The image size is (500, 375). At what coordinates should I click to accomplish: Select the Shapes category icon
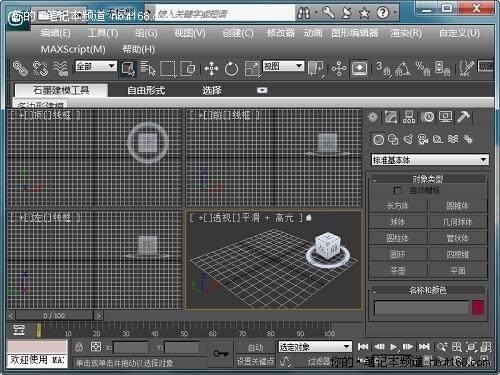pyautogui.click(x=393, y=139)
